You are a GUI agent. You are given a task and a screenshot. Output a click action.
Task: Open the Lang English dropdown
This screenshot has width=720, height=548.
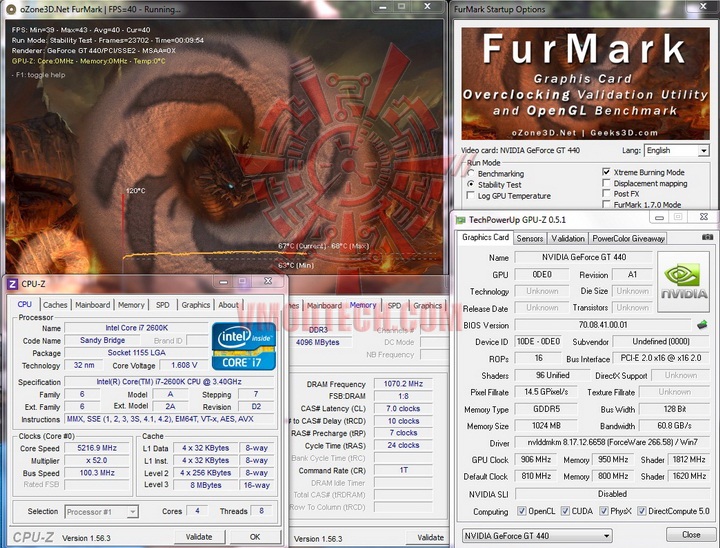[x=677, y=150]
